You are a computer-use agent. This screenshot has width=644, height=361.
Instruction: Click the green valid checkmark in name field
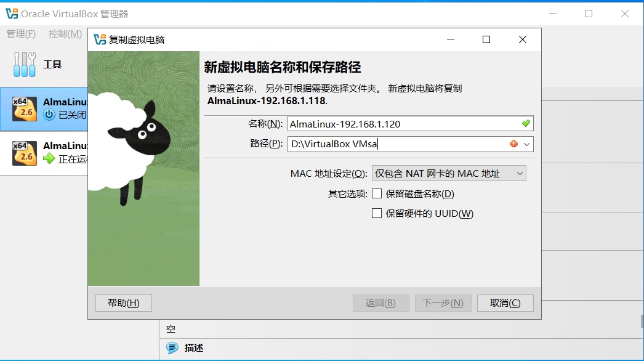coord(526,123)
